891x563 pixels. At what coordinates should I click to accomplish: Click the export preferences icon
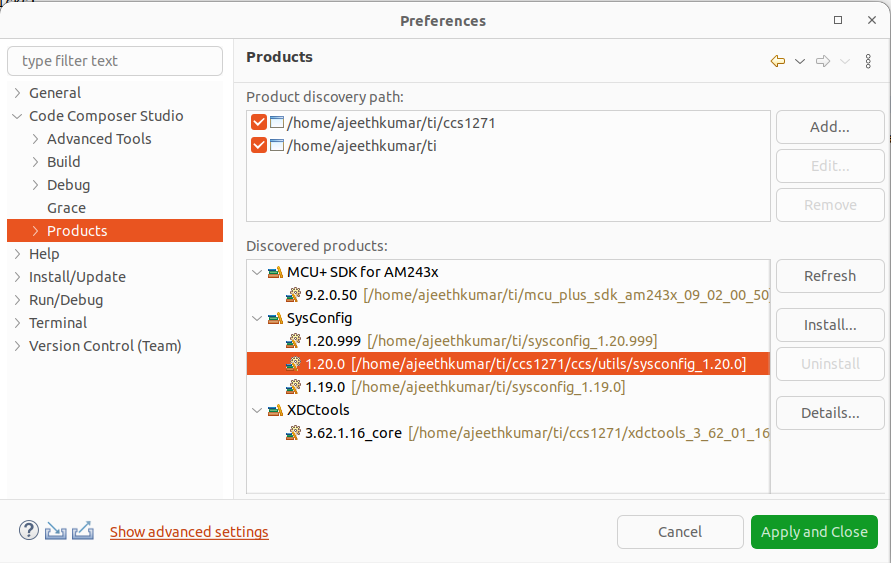click(x=83, y=531)
